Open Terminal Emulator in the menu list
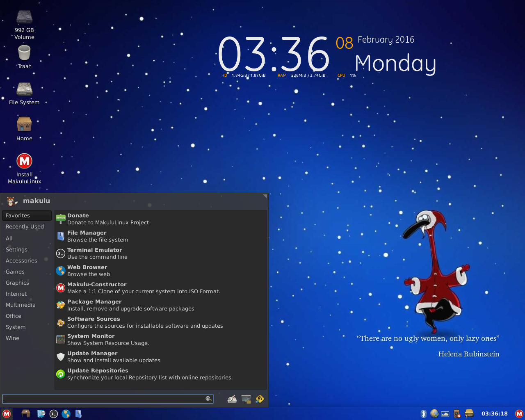Screen dimensions: 525x420 [161, 253]
